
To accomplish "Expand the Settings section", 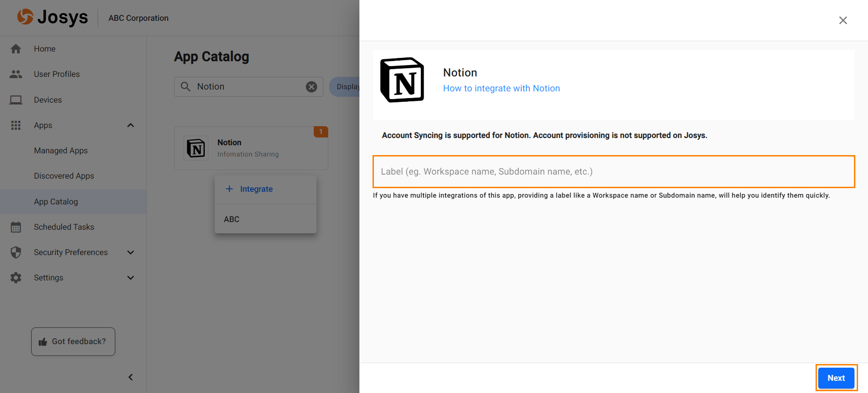I will [x=131, y=278].
